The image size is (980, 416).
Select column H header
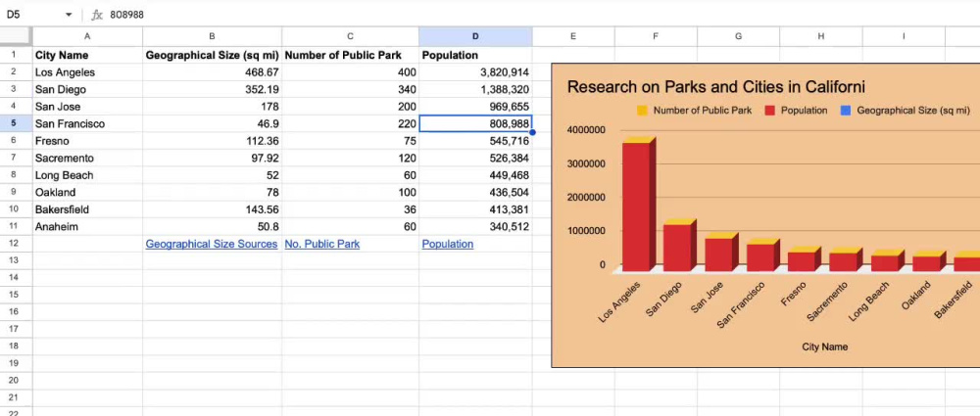click(820, 37)
